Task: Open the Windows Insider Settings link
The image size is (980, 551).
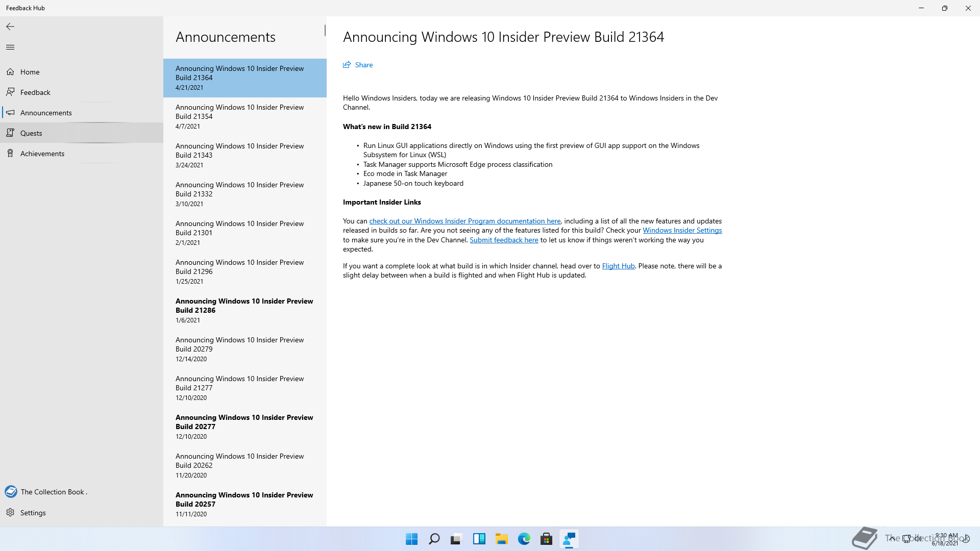Action: pyautogui.click(x=682, y=230)
